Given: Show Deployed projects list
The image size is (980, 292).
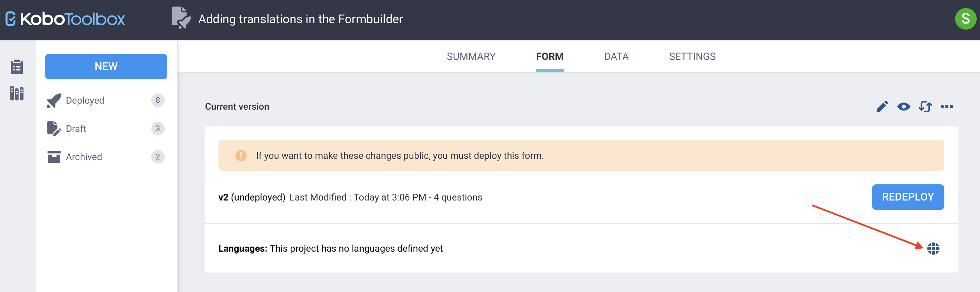Looking at the screenshot, I should coord(105,100).
